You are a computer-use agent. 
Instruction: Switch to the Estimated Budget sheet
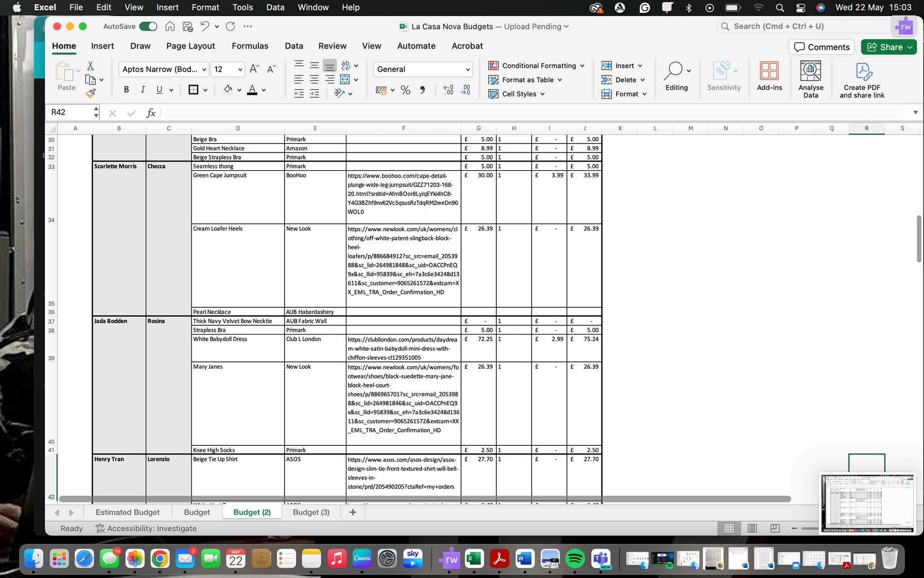tap(127, 512)
